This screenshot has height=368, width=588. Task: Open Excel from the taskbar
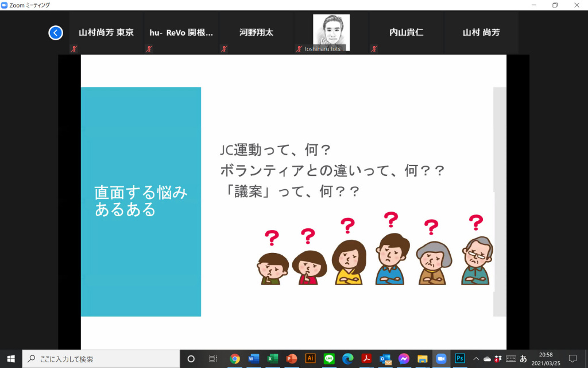pos(272,358)
